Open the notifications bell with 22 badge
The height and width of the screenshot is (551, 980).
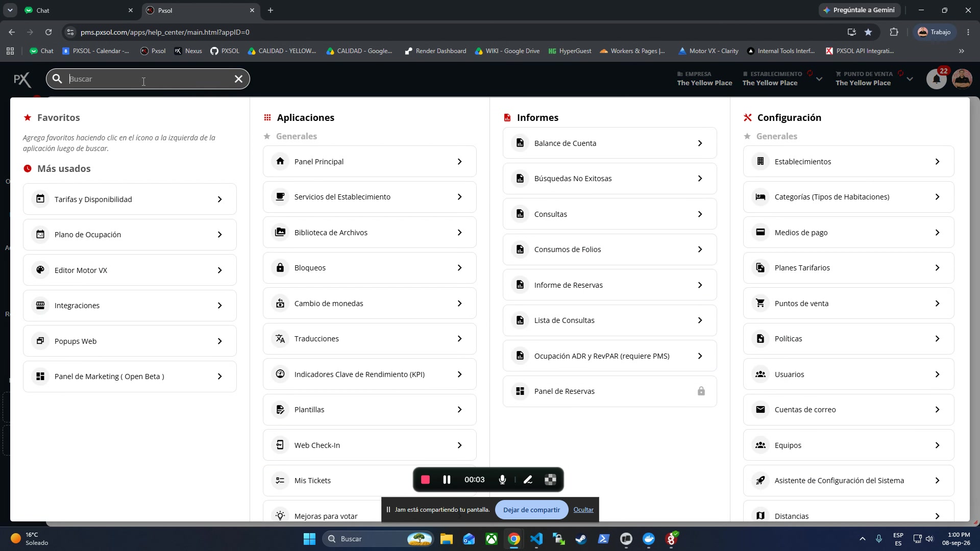coord(937,79)
